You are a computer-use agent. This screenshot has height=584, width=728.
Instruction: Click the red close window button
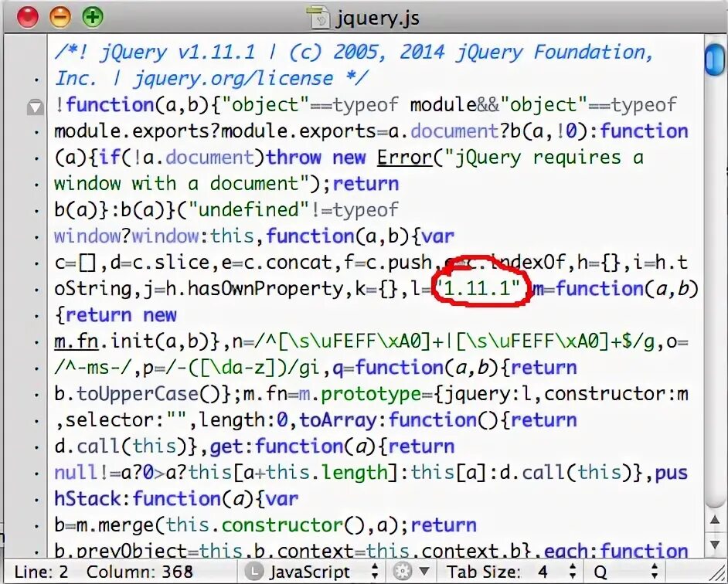coord(27,17)
